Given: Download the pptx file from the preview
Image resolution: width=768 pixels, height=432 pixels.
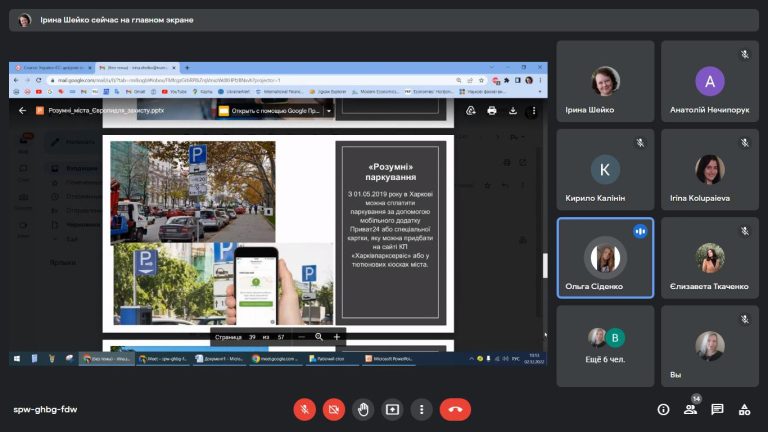Looking at the screenshot, I should (x=512, y=111).
